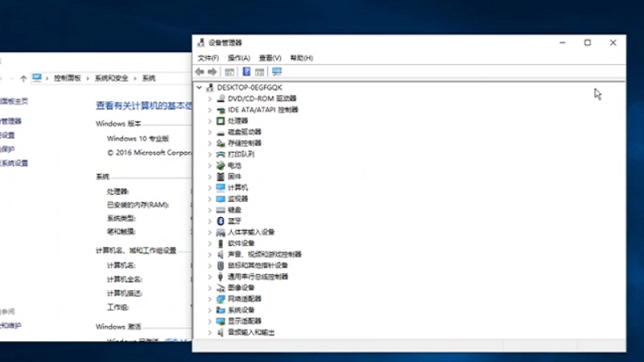Expand the 图像设备 node
The width and height of the screenshot is (644, 362).
point(209,288)
